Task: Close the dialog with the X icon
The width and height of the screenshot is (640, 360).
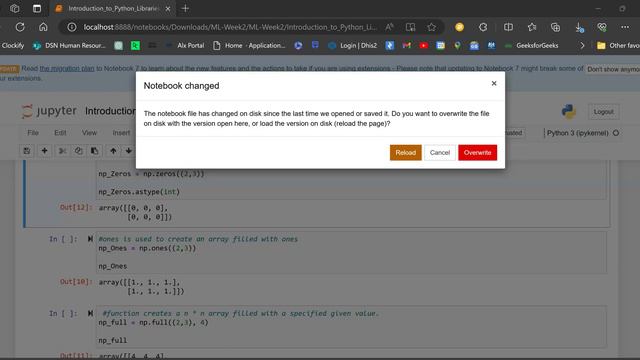Action: (494, 83)
